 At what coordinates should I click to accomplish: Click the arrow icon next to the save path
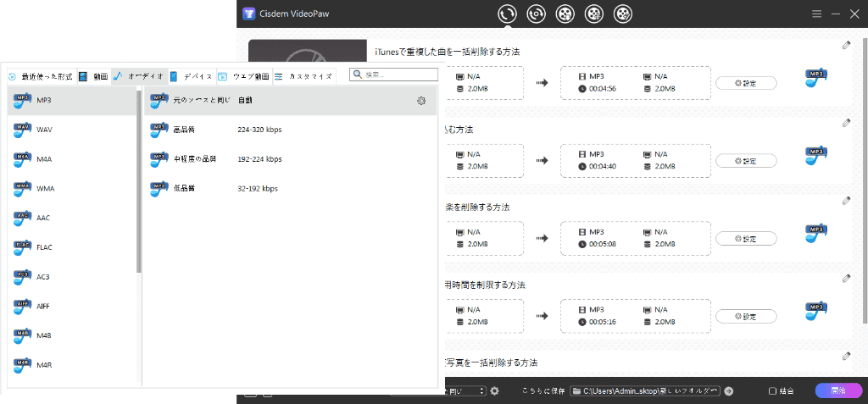[729, 391]
